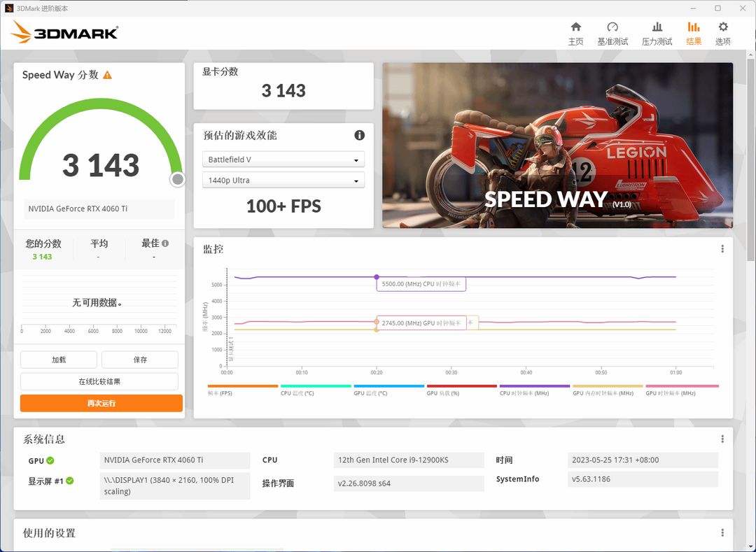
Task: Select the 结果 results tab
Action: (x=694, y=34)
